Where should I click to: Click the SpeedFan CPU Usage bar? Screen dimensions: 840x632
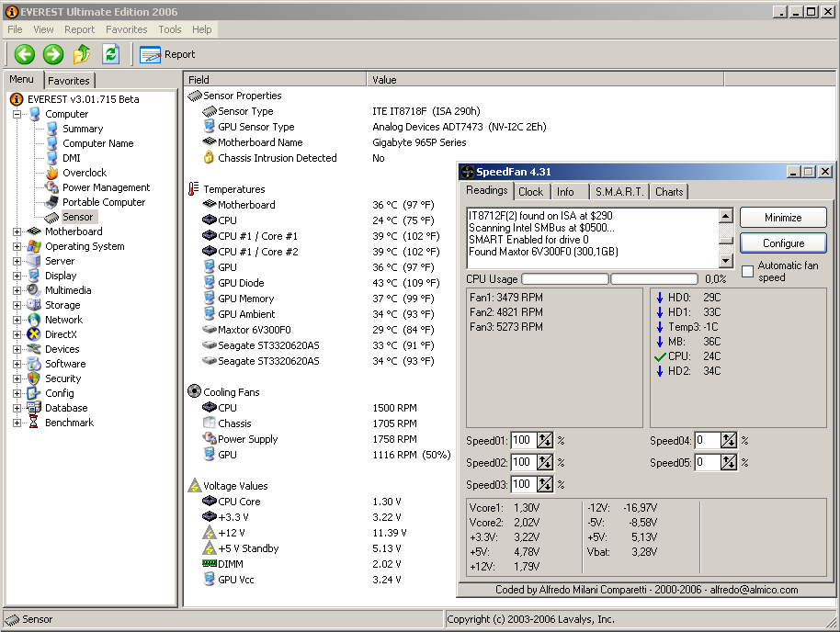[609, 279]
